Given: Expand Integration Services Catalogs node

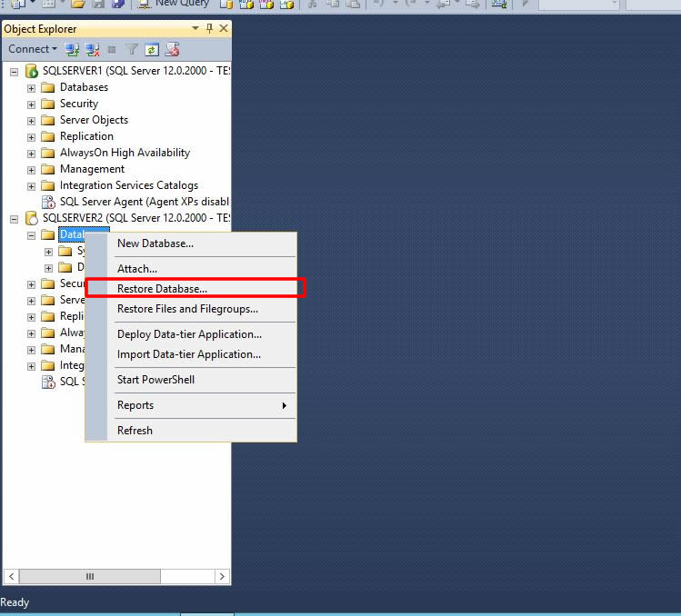Looking at the screenshot, I should (x=32, y=186).
